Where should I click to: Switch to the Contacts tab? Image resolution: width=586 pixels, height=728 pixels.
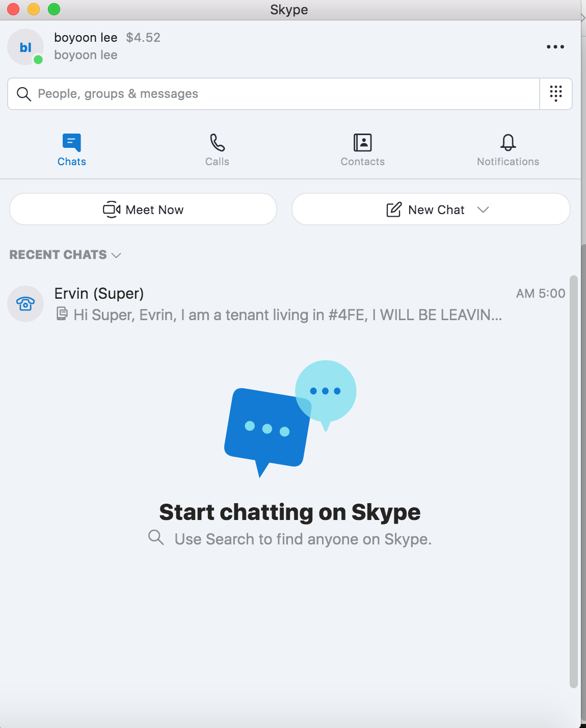click(x=363, y=150)
